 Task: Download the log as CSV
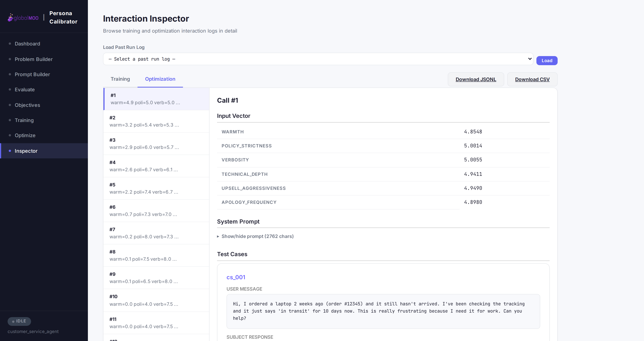(532, 79)
